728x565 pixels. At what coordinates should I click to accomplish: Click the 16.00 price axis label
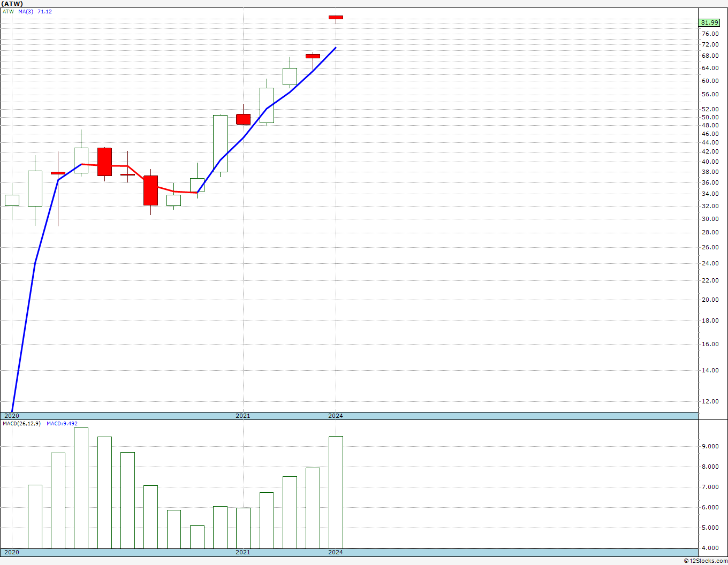tap(710, 344)
